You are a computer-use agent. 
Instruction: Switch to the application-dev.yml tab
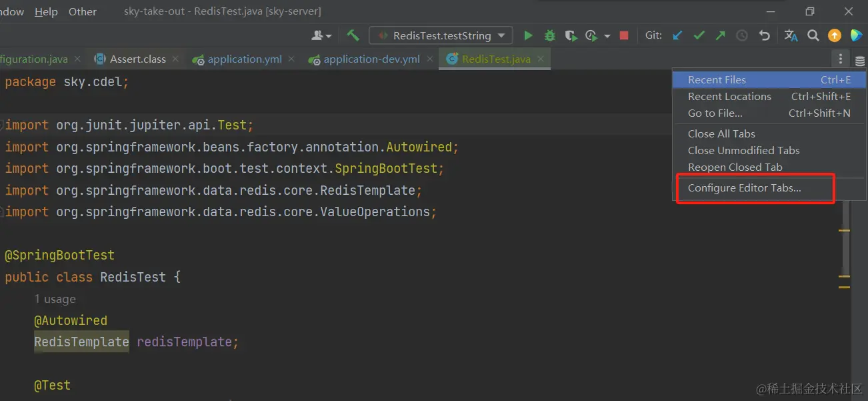(x=371, y=59)
